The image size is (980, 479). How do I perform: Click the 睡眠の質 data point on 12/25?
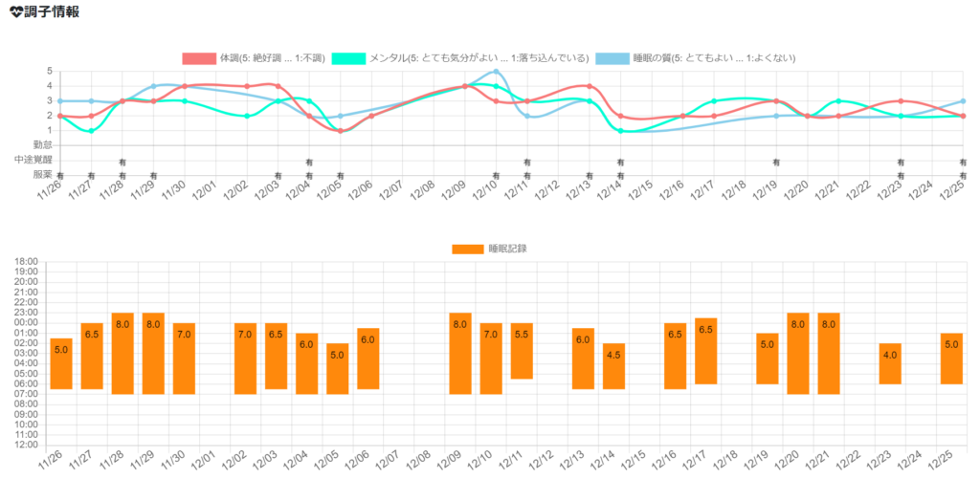point(963,100)
